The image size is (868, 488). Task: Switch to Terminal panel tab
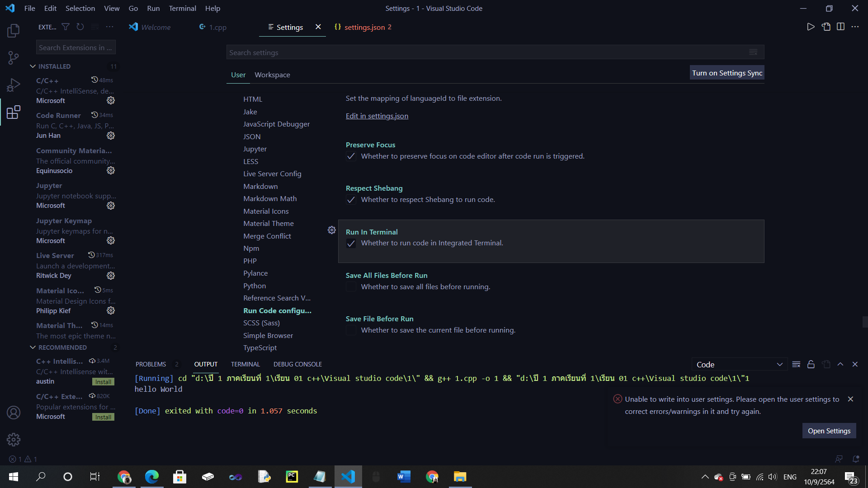click(245, 365)
